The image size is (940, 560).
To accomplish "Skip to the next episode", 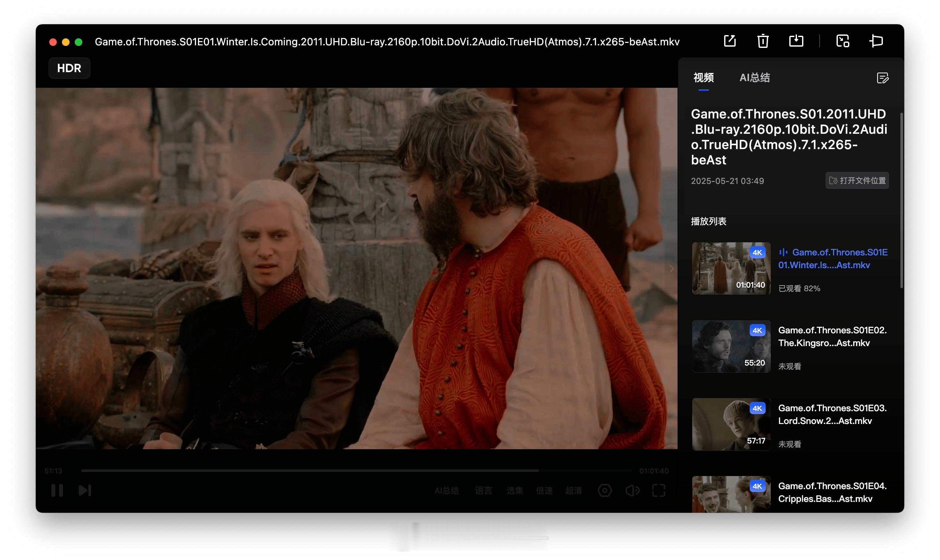I will click(85, 490).
